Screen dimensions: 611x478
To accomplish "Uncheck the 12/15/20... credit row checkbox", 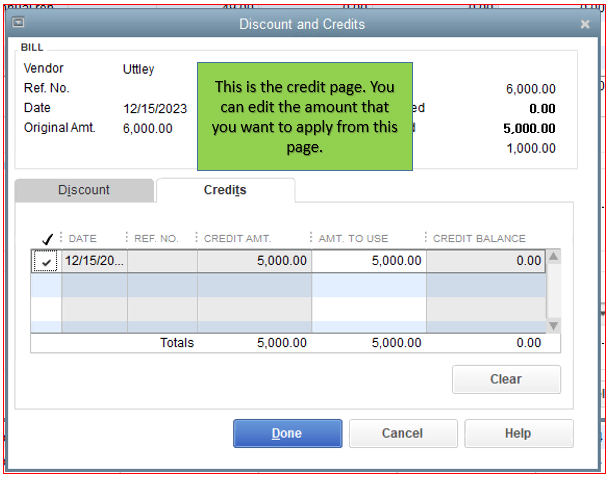I will [x=46, y=261].
